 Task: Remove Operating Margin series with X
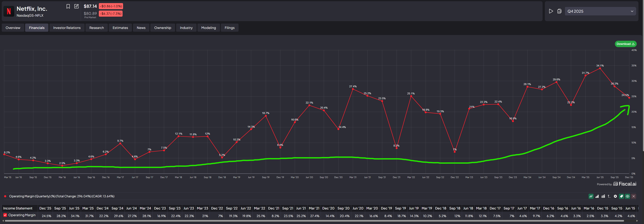point(633,196)
